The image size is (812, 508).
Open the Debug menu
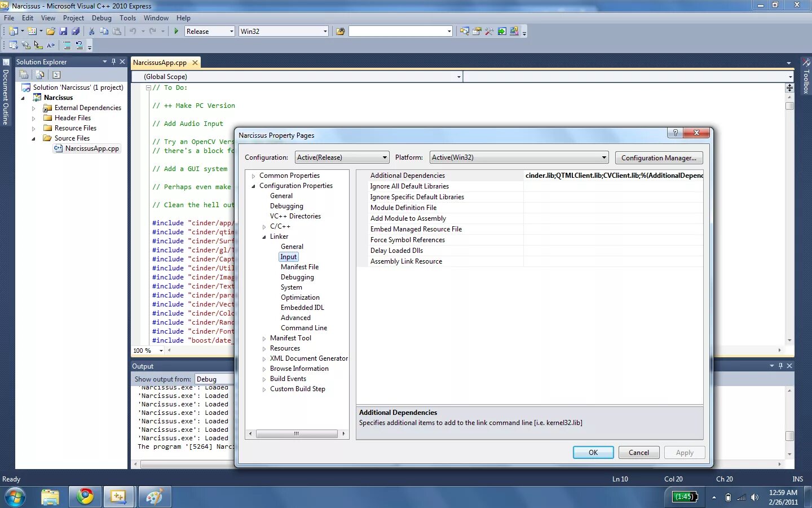[x=101, y=18]
